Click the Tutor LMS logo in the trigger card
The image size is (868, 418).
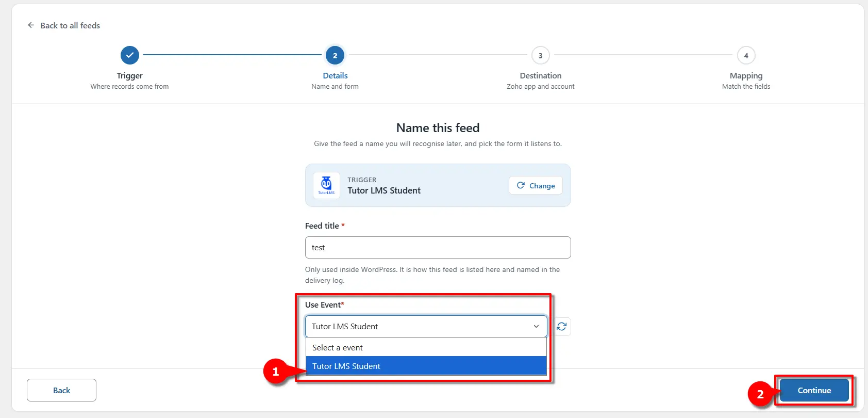click(326, 185)
